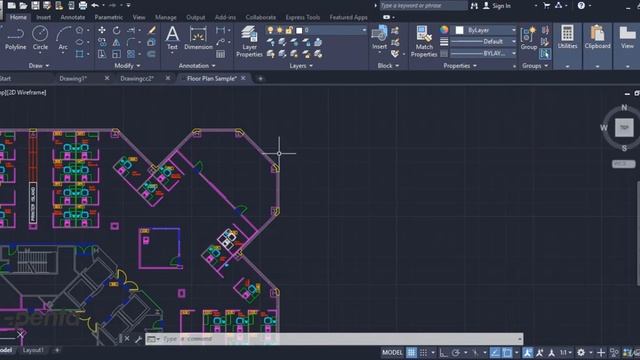Click the Save icon in quick access toolbar
Screen dimensions: 640x360
pyautogui.click(x=36, y=5)
